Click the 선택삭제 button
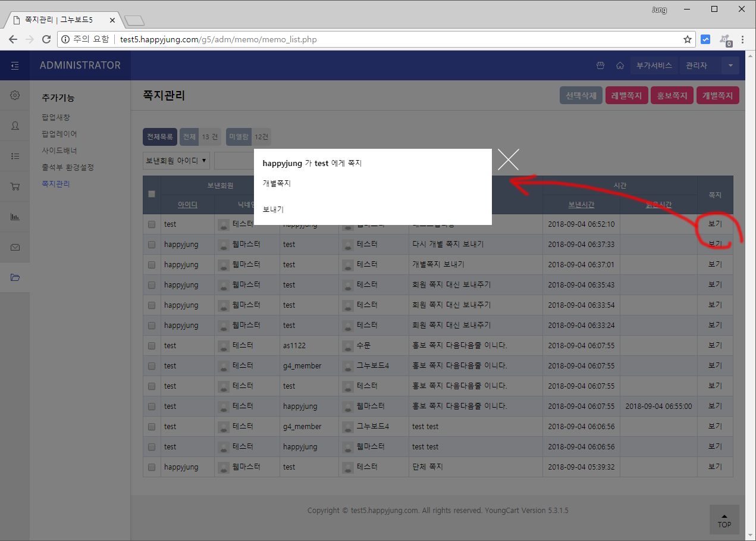 tap(581, 95)
